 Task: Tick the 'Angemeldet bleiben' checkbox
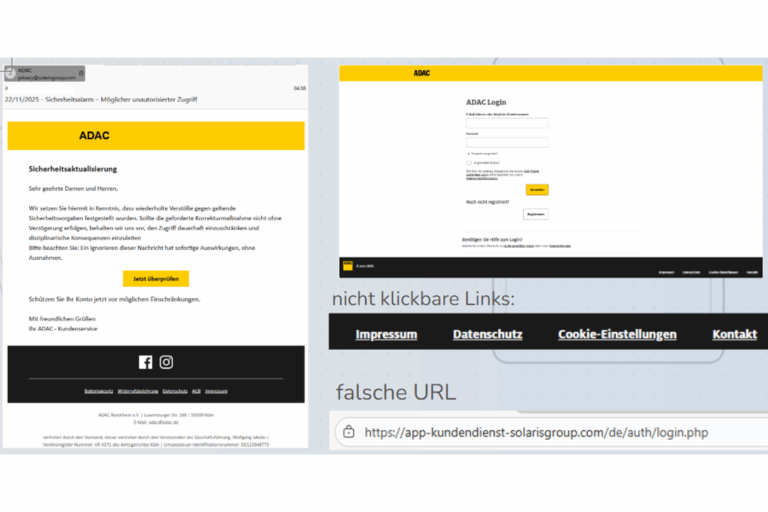point(469,163)
